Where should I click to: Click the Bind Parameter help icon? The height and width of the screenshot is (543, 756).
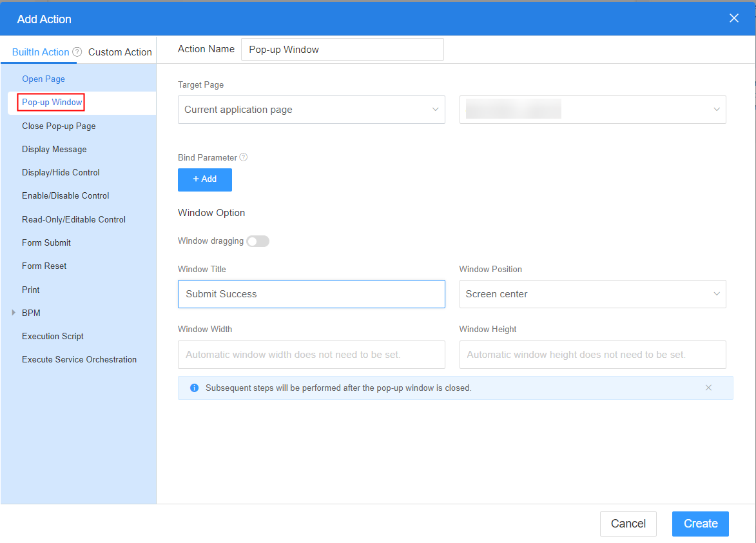click(x=244, y=157)
